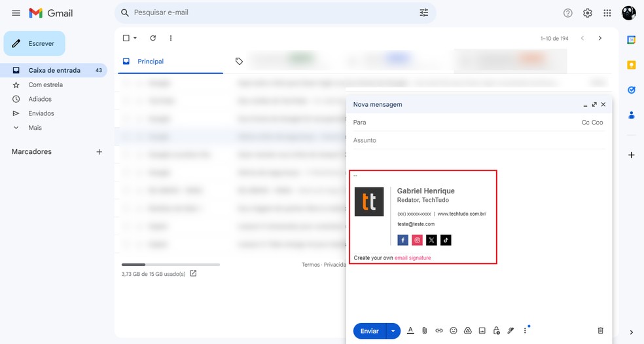Insert a link in the message
644x344 pixels.
pos(439,331)
